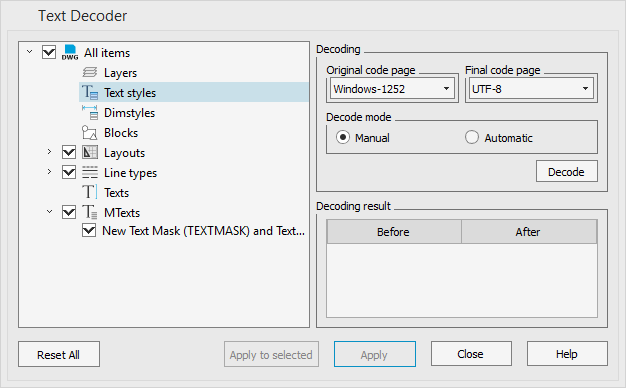Click the Layers stack icon

point(90,73)
